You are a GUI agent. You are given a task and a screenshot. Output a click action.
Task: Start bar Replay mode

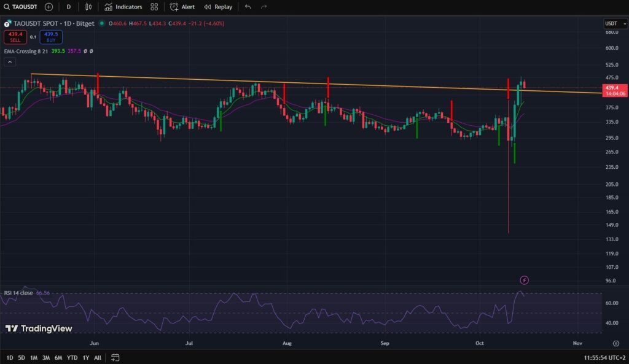click(x=218, y=7)
